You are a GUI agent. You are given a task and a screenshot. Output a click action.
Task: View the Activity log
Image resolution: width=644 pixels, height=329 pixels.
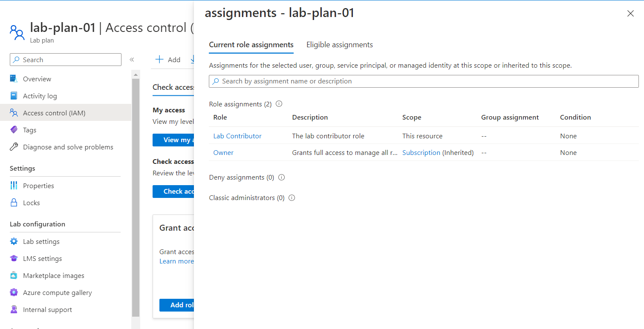(x=39, y=96)
